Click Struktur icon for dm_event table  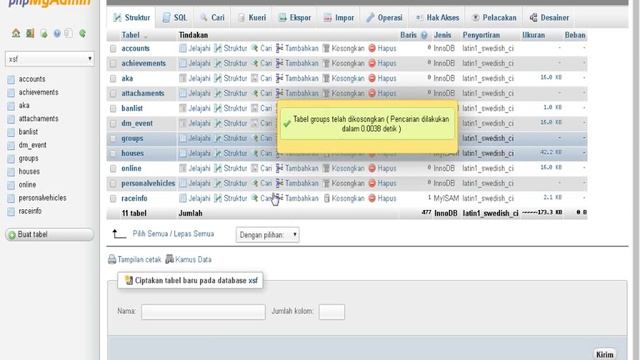[x=218, y=123]
